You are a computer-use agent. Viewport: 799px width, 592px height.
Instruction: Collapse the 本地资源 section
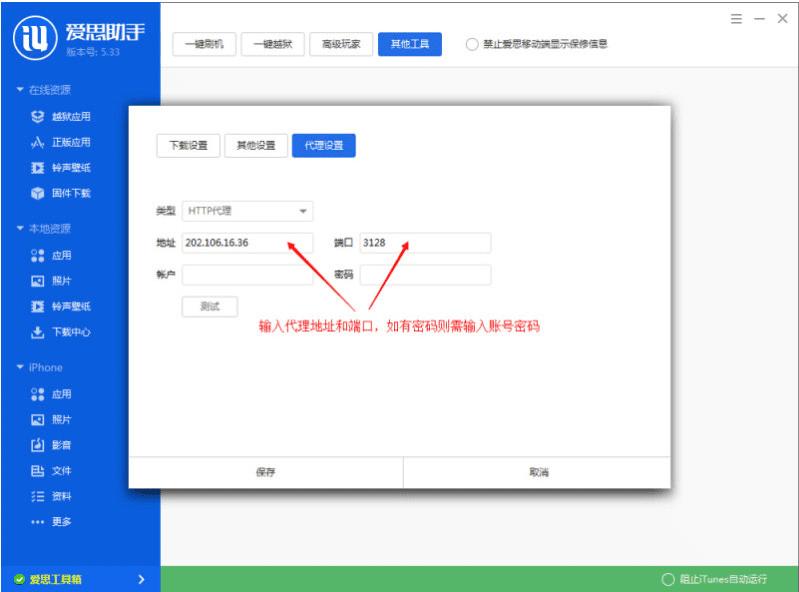point(20,228)
